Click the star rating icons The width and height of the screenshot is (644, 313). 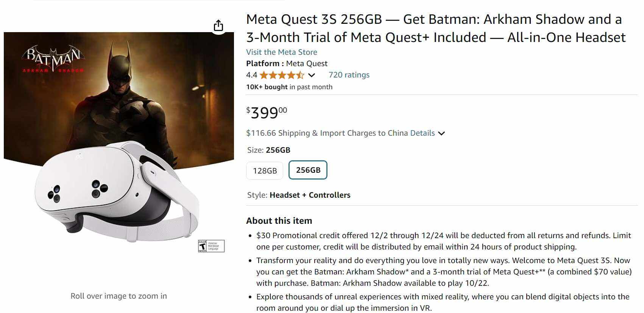(x=282, y=75)
